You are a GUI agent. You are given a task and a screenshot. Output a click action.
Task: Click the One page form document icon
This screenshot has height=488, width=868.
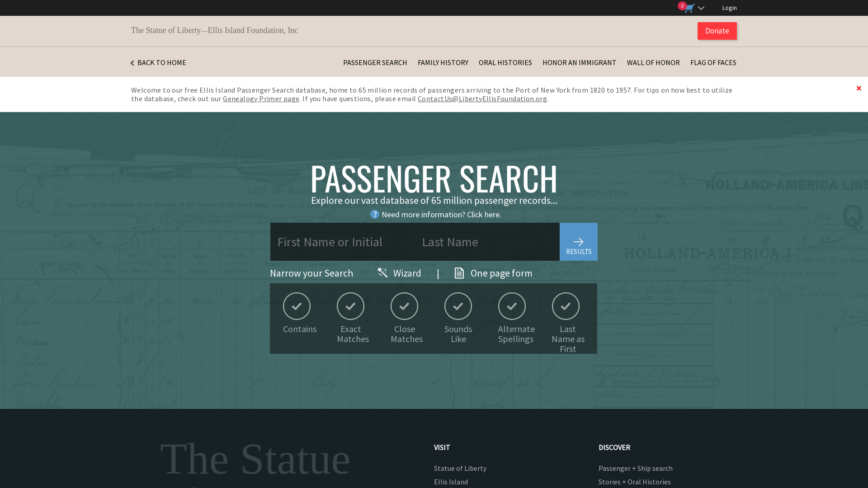coord(459,273)
